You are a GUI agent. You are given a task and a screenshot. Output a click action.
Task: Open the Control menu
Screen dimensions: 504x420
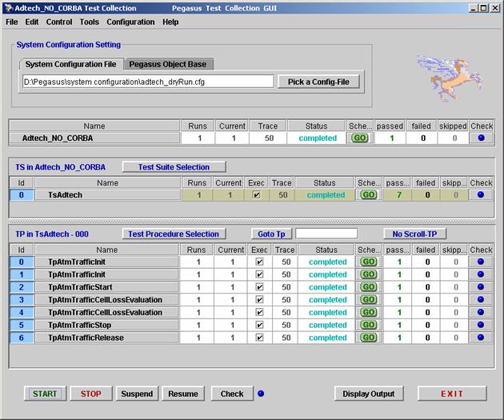click(59, 22)
